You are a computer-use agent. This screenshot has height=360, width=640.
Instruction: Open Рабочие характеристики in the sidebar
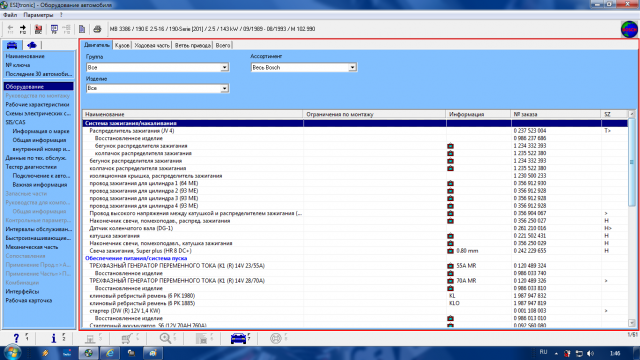point(37,104)
